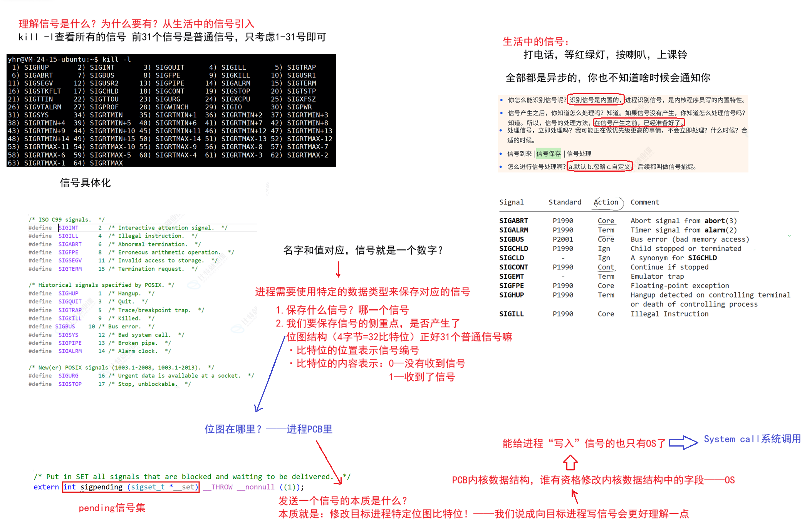
Task: Click the circled Action column header
Action: (606, 202)
